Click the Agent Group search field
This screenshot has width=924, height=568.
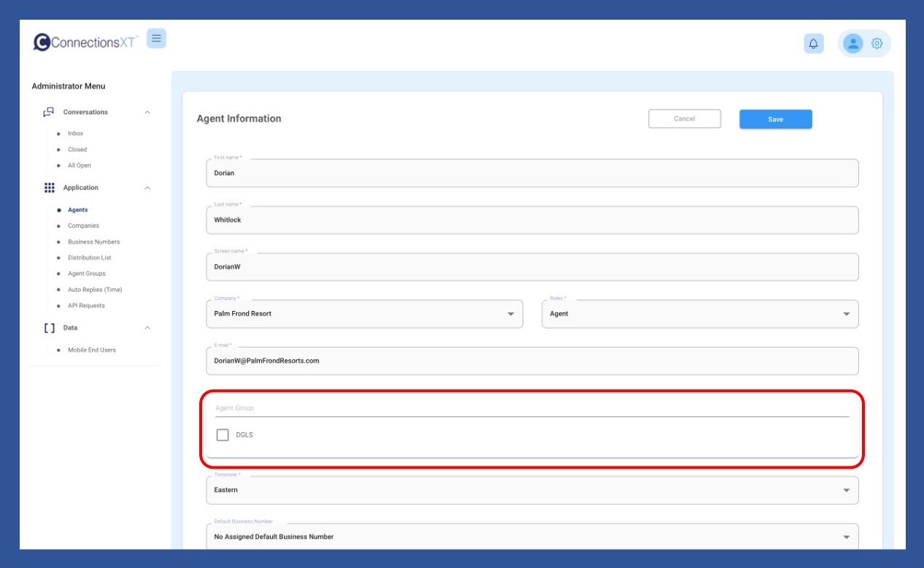coord(531,408)
